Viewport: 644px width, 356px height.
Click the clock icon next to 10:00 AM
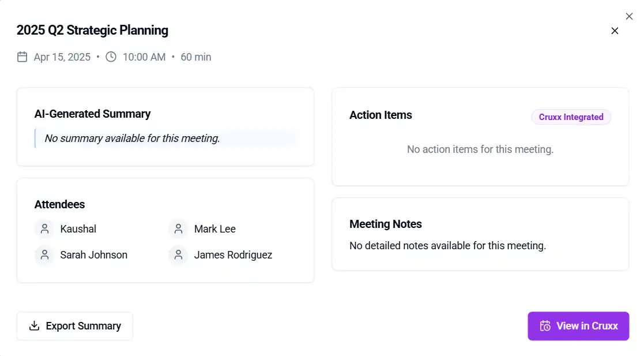coord(111,57)
